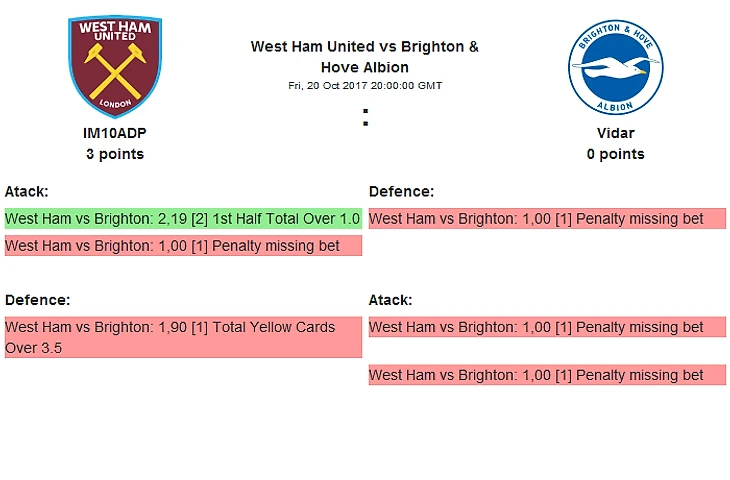Select the Total Yellow Cards Over 3.5 bet
The width and height of the screenshot is (730, 480).
(x=183, y=338)
